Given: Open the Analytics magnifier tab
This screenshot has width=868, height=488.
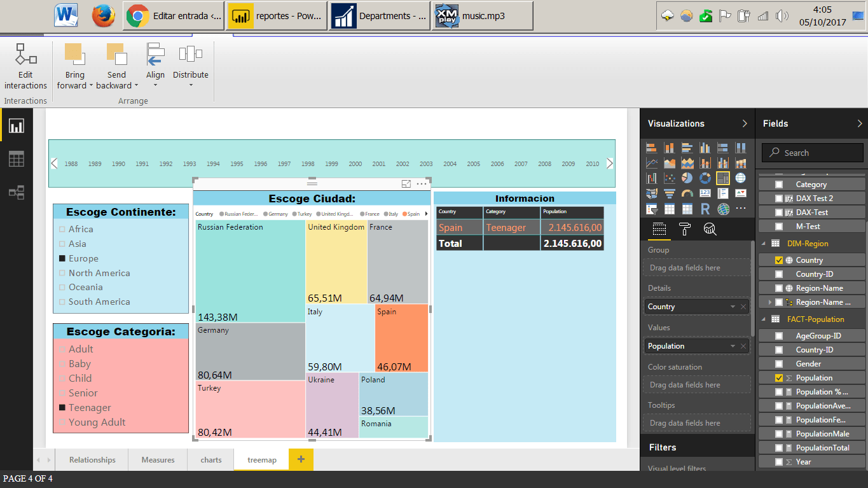Looking at the screenshot, I should 710,230.
